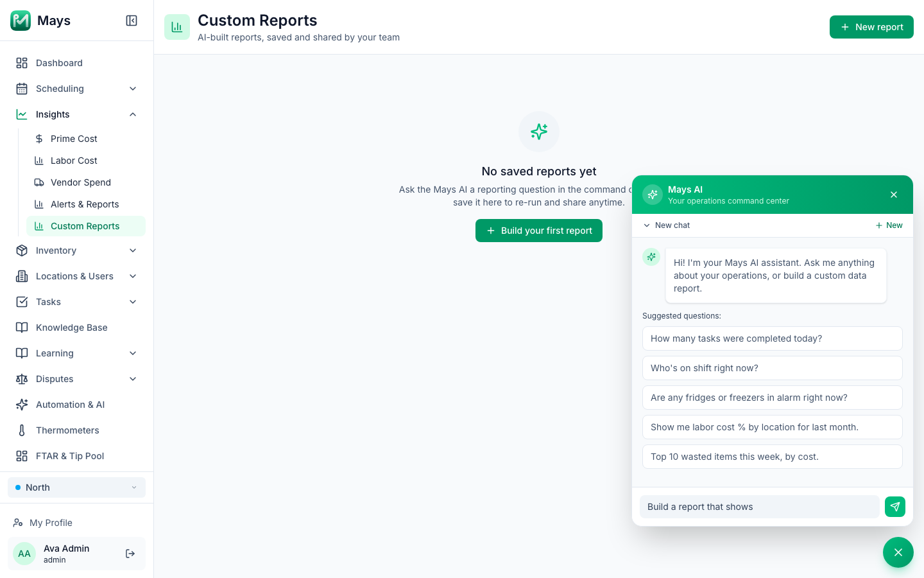Screen dimensions: 924x578
Task: Expand the Disputes menu chevron
Action: coord(133,379)
